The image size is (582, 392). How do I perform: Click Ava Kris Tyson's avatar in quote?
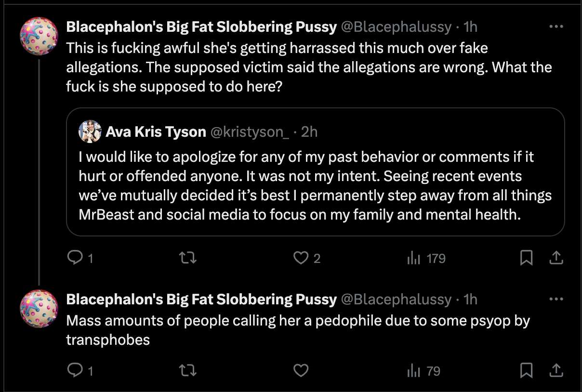pyautogui.click(x=90, y=131)
